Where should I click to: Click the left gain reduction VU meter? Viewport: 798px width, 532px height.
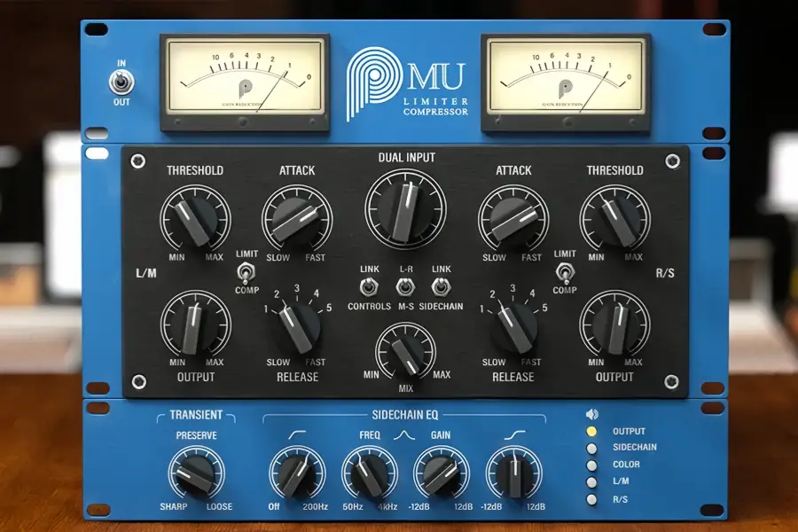[x=245, y=82]
